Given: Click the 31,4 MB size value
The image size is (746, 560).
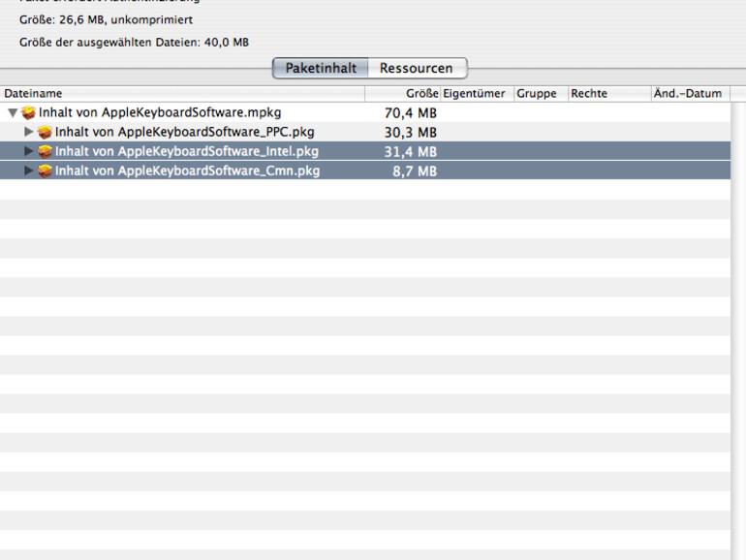Looking at the screenshot, I should click(411, 152).
